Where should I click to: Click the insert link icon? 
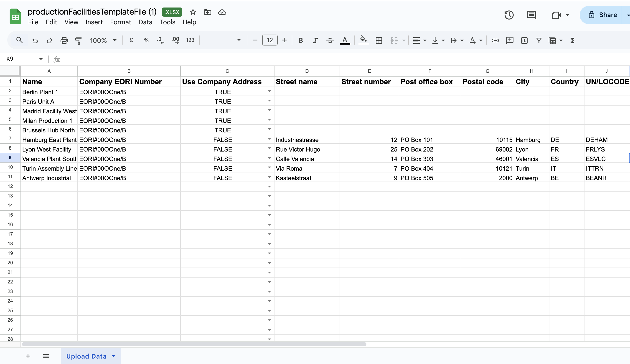point(495,40)
